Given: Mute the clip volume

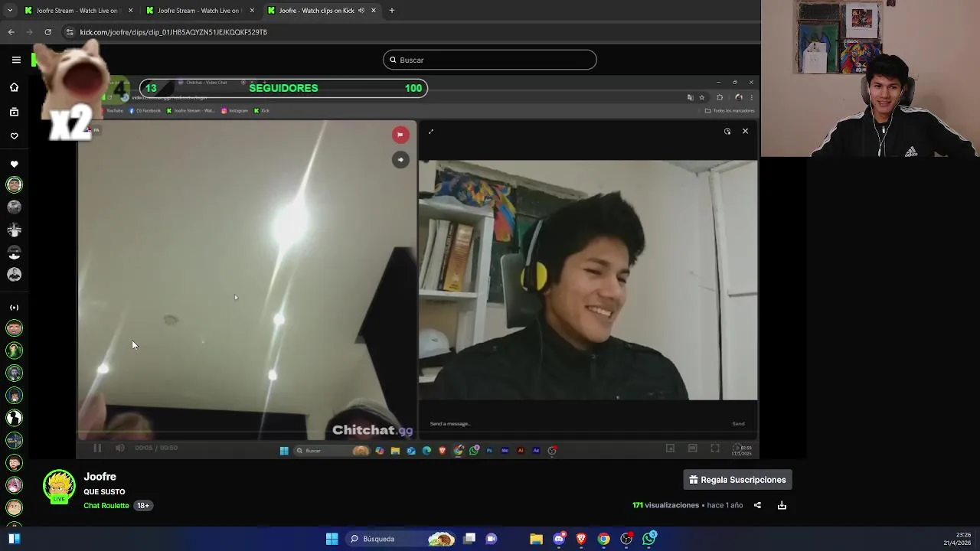Looking at the screenshot, I should click(119, 448).
